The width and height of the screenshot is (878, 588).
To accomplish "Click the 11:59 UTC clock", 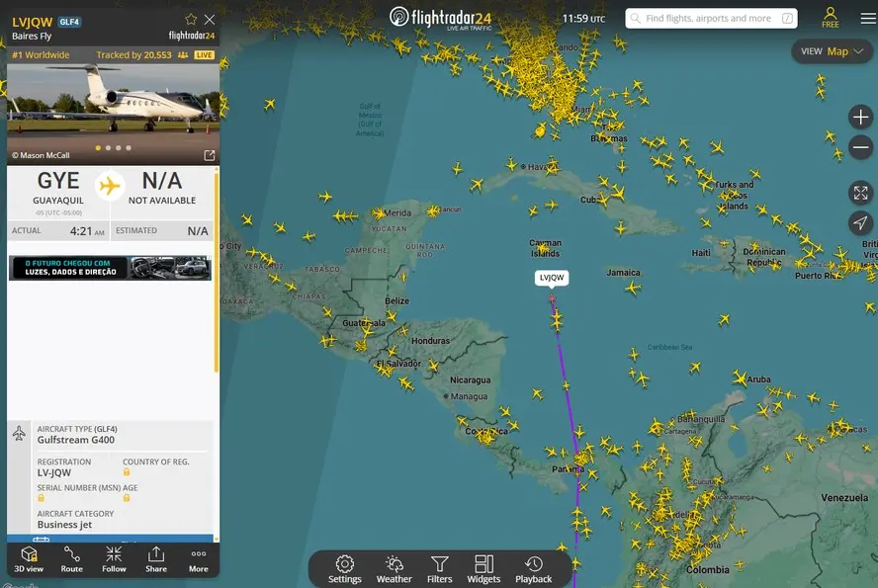I will pyautogui.click(x=583, y=19).
